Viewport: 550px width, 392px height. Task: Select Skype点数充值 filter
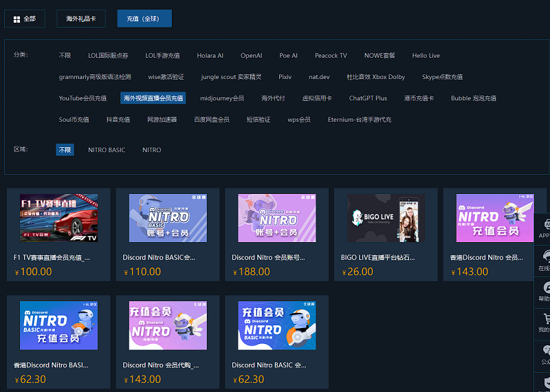[x=442, y=77]
